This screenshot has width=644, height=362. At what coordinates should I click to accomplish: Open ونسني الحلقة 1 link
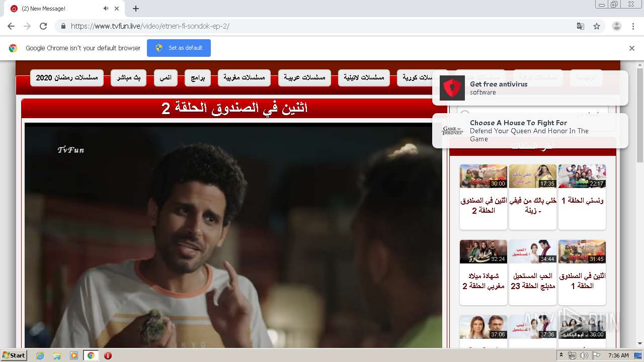582,200
